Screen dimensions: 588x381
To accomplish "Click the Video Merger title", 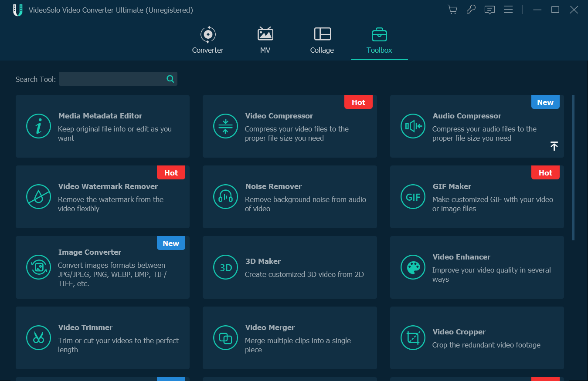I will coord(270,327).
